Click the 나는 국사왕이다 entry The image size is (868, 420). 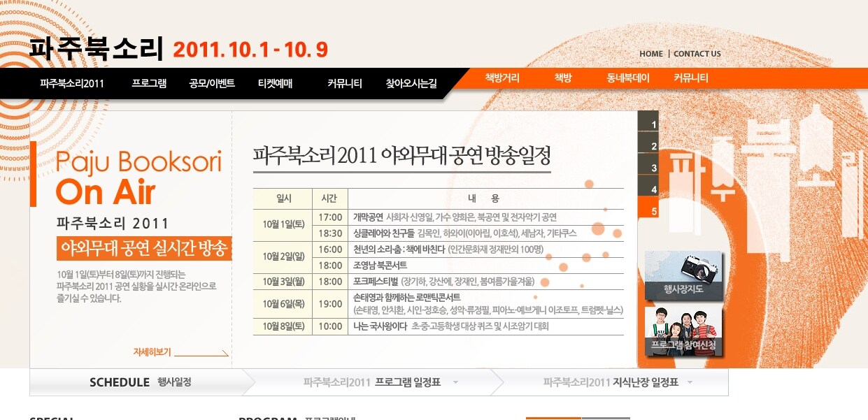[x=451, y=326]
